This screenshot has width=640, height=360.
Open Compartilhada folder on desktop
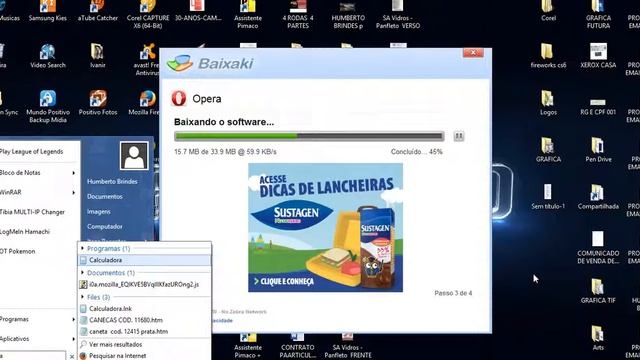point(598,197)
